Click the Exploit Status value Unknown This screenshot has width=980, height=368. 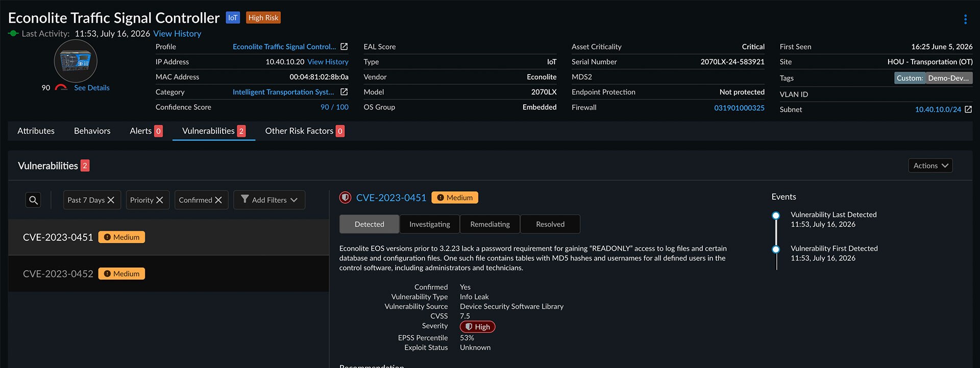475,348
